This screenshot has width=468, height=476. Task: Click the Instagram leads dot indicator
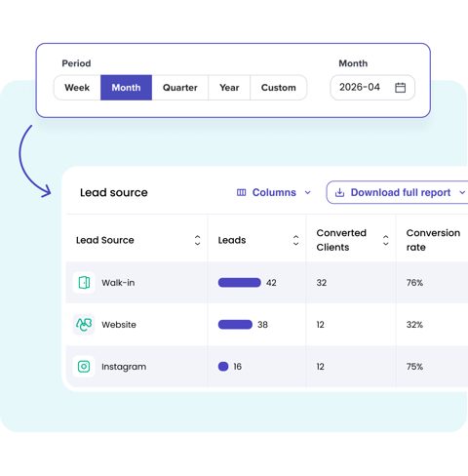[x=223, y=367]
